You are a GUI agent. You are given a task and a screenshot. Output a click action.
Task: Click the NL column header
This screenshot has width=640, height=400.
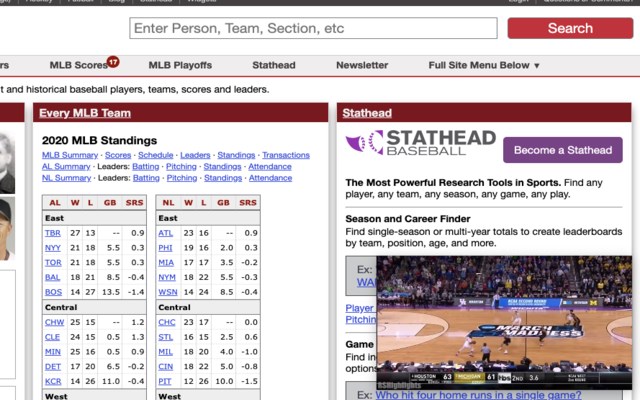coord(168,202)
